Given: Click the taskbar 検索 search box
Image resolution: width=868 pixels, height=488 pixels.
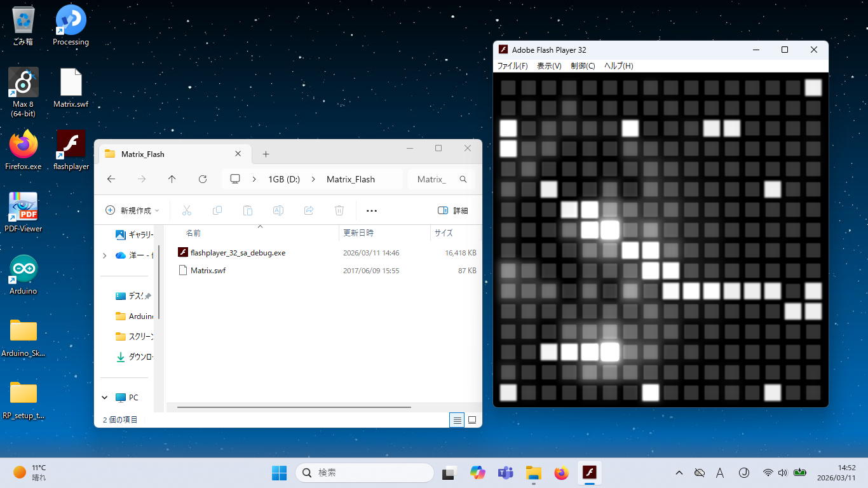Looking at the screenshot, I should (365, 473).
